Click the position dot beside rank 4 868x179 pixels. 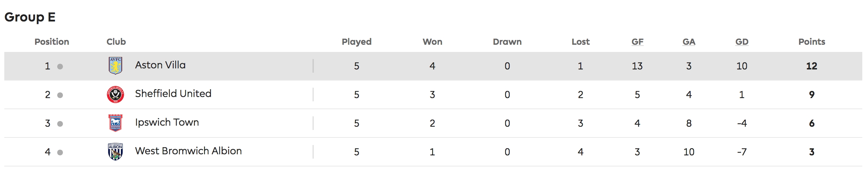click(x=60, y=153)
